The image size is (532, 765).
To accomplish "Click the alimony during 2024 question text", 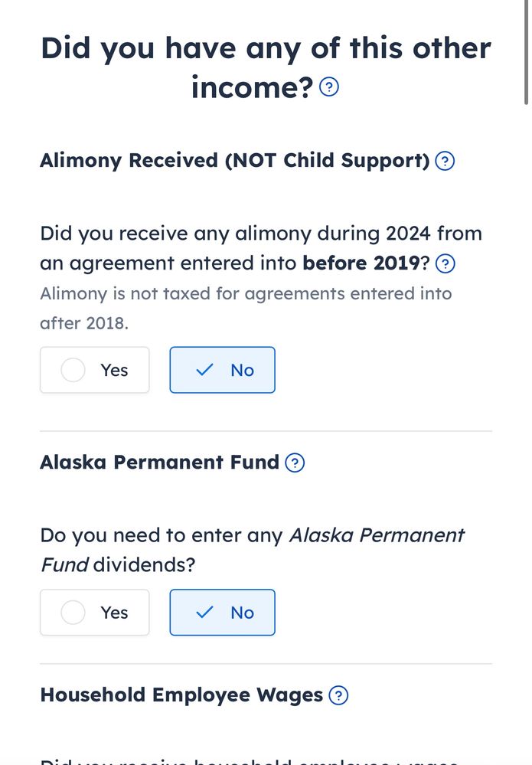I will pos(260,248).
